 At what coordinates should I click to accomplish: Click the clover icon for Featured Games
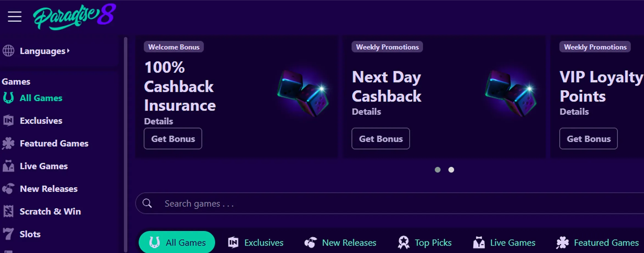[x=8, y=143]
